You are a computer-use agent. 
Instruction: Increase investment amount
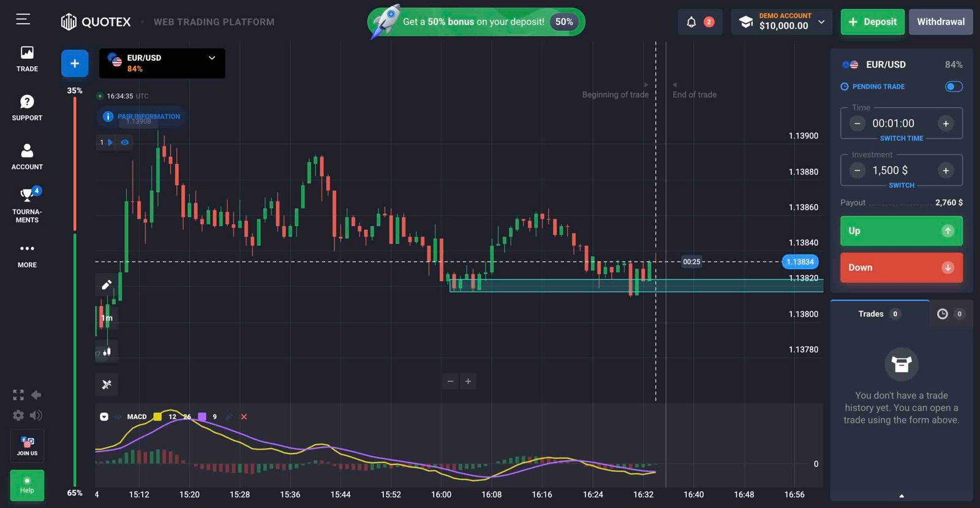pyautogui.click(x=946, y=170)
